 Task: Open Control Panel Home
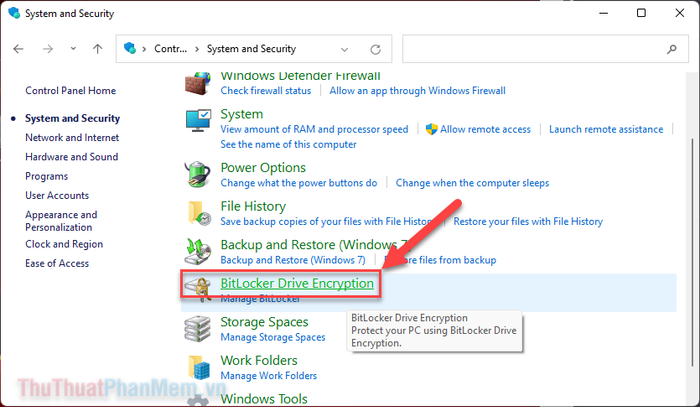71,91
